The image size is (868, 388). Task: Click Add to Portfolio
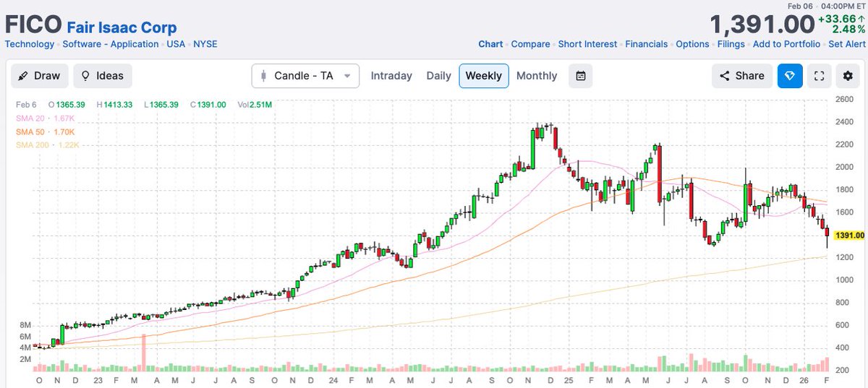click(x=786, y=44)
